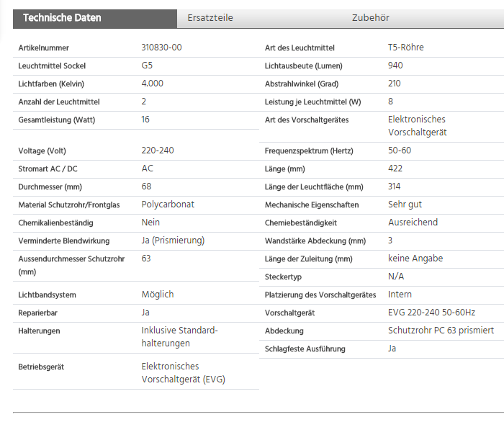Click Länge der Leuchtfläche (mm) label
The height and width of the screenshot is (422, 504).
pos(314,187)
